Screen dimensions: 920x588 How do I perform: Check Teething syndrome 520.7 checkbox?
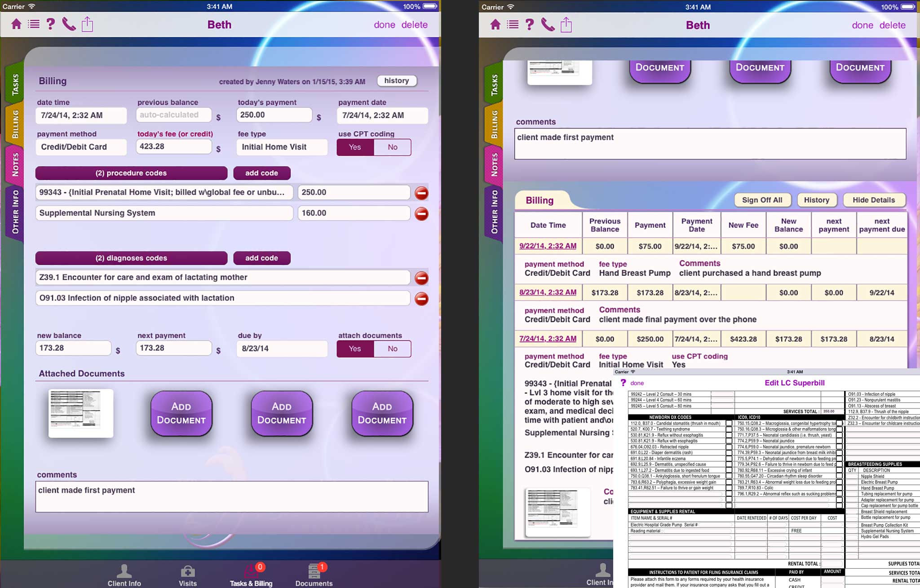(729, 429)
